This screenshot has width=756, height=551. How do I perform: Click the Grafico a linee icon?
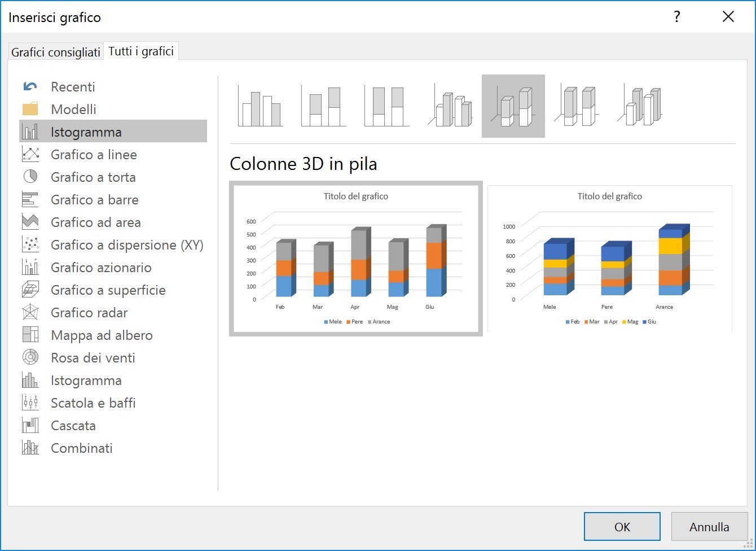point(30,154)
